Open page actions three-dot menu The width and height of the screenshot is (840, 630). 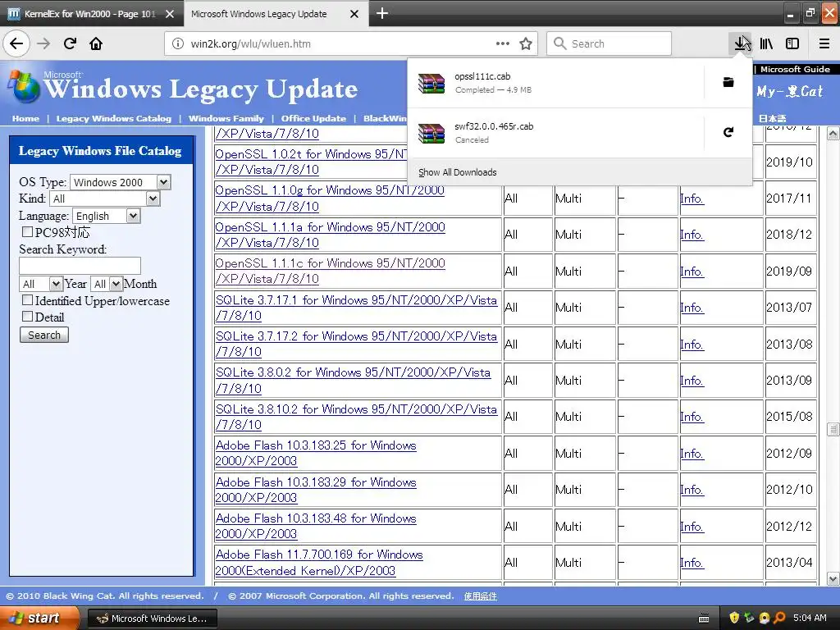[503, 43]
